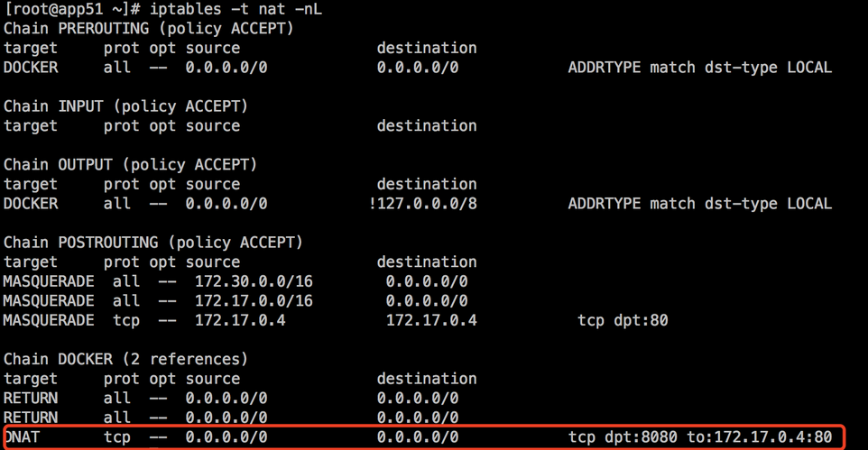The image size is (868, 450).
Task: Click 'to:172.17.0.4:80' in the DNAT row
Action: [x=760, y=437]
